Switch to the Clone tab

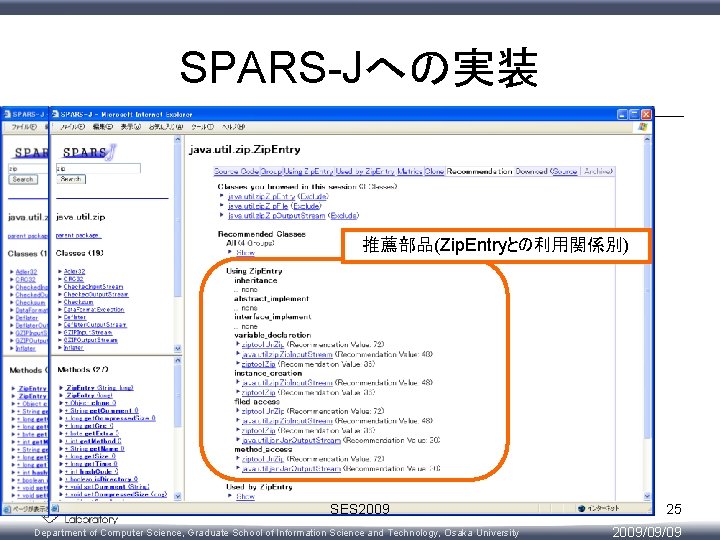coord(434,171)
